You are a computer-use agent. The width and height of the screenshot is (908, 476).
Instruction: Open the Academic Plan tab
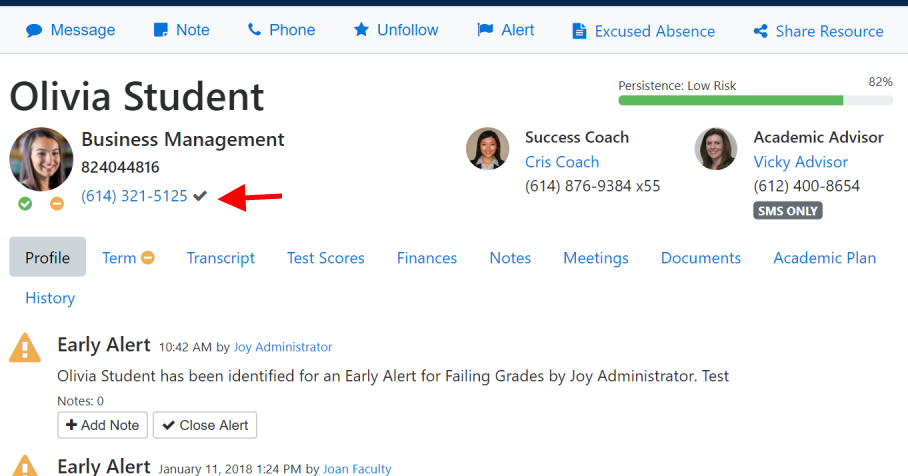825,258
